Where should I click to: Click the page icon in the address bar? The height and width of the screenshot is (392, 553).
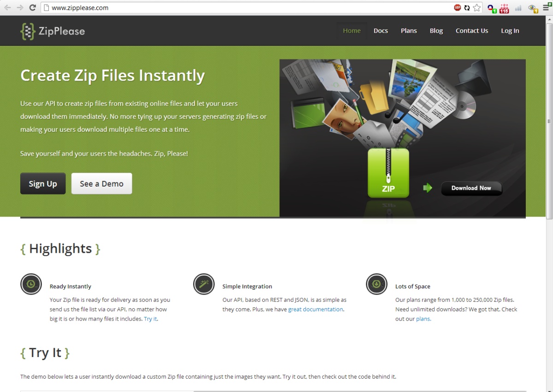coord(46,7)
